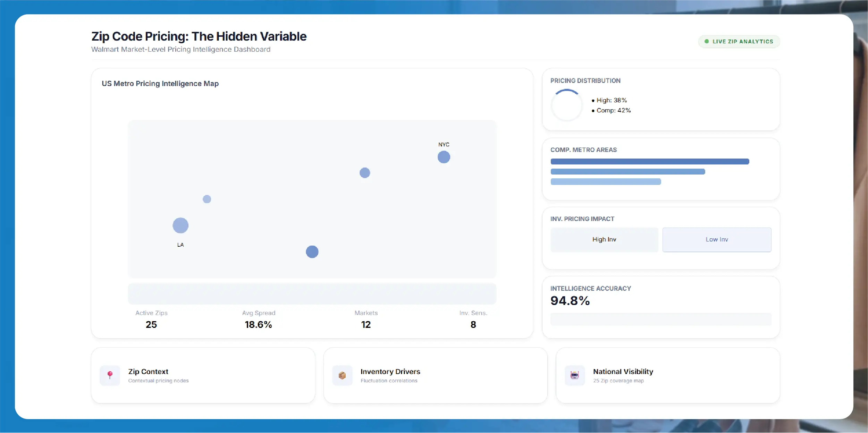Click the package icon beside Inventory Drivers
868x433 pixels.
click(x=342, y=375)
